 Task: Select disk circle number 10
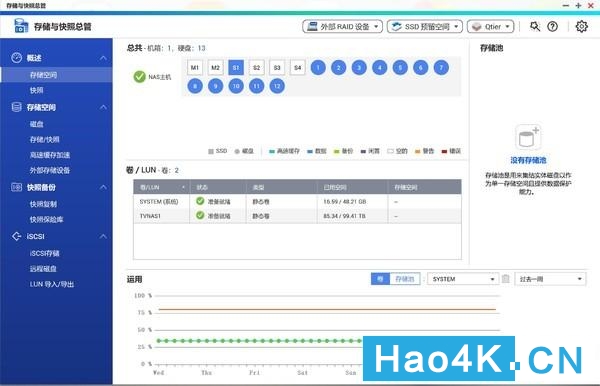coord(236,86)
